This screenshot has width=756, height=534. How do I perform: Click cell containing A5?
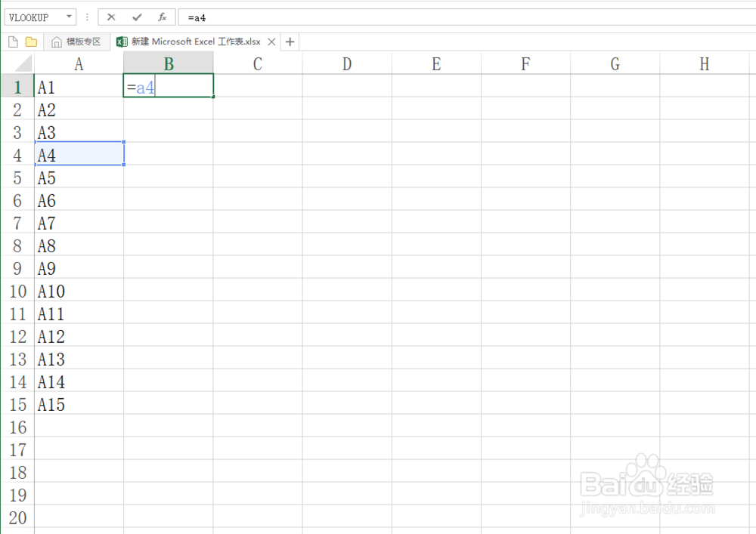[79, 177]
